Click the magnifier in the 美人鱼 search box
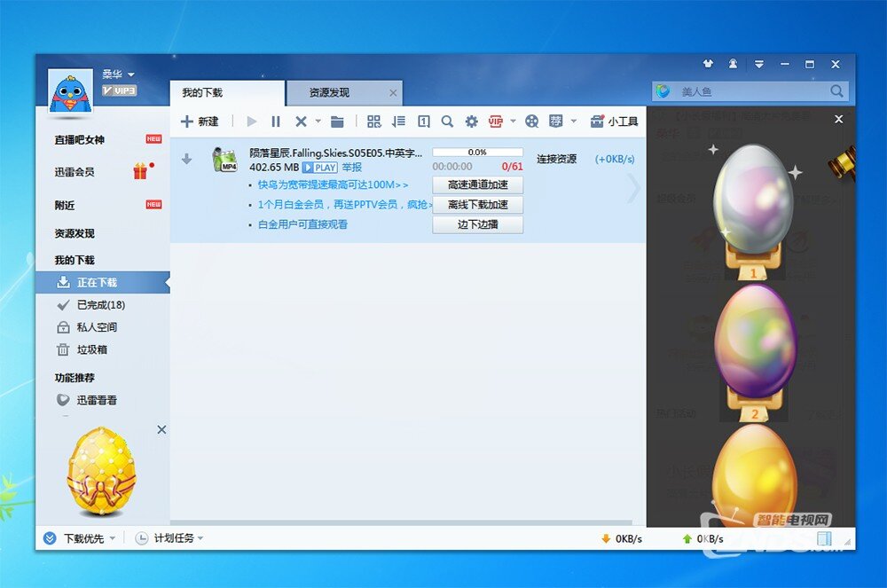This screenshot has height=588, width=887. pos(836,91)
